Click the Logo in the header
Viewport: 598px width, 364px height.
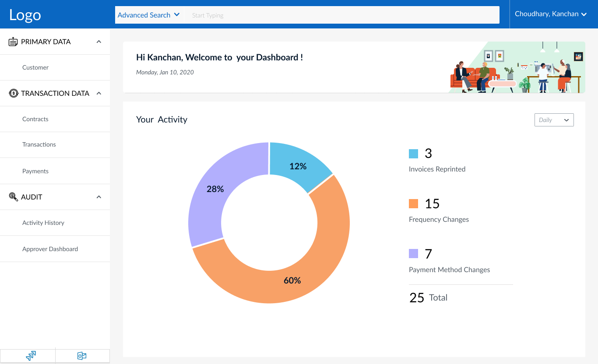click(25, 15)
